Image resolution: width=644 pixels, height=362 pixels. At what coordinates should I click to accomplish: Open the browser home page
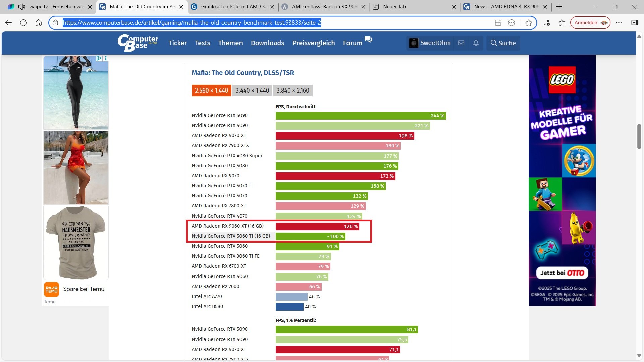pos(39,23)
